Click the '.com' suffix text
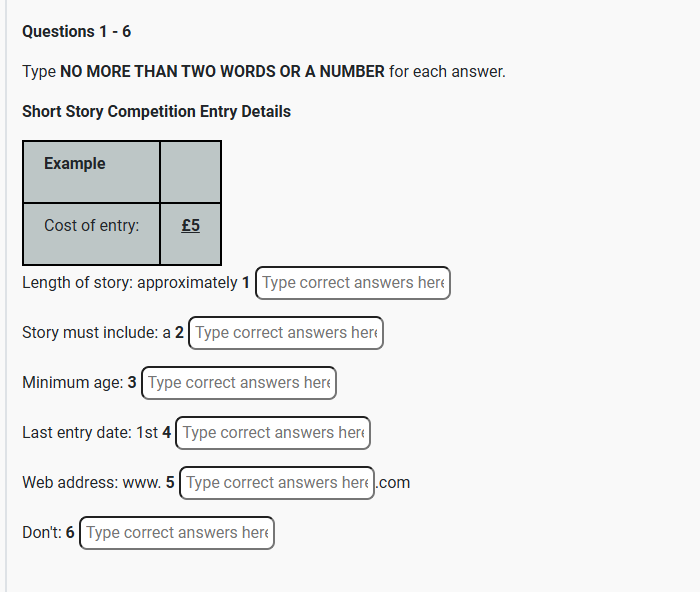Viewport: 700px width, 592px height. [393, 483]
